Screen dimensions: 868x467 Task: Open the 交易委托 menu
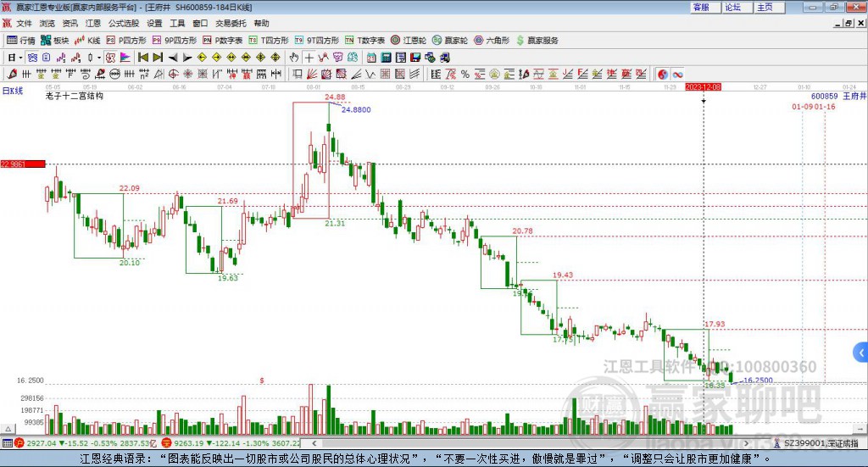[231, 23]
